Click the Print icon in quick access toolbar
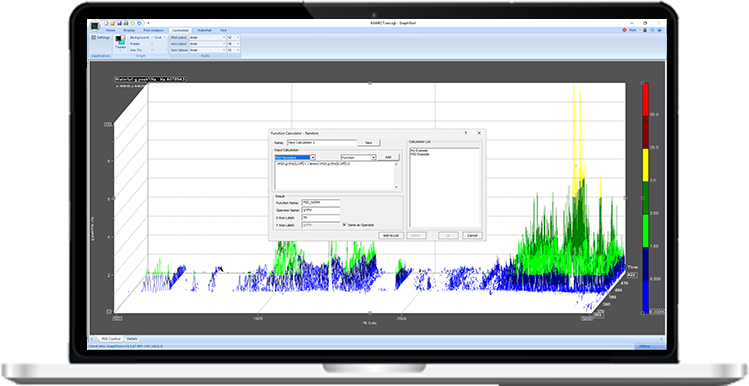 [x=126, y=23]
